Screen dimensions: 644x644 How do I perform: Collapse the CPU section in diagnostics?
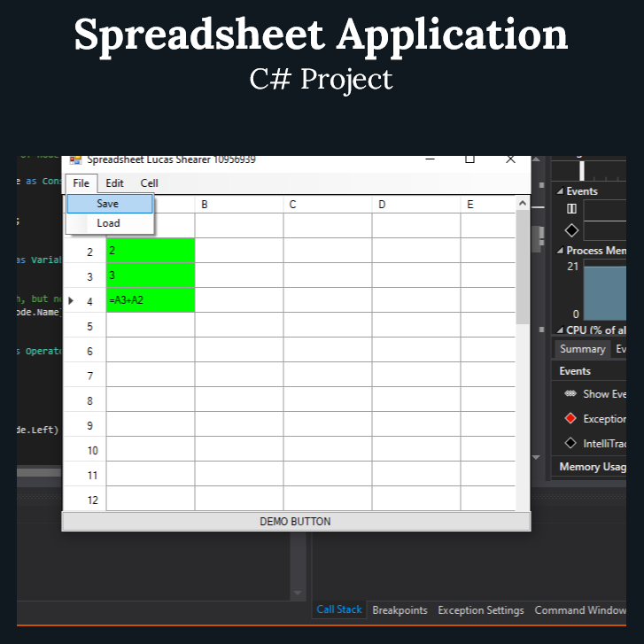coord(560,330)
